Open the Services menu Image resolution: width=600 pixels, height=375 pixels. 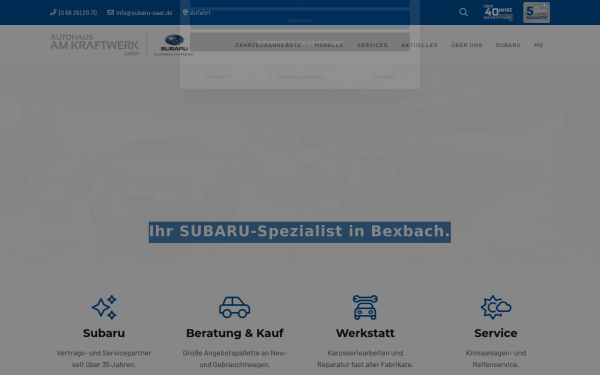point(372,45)
